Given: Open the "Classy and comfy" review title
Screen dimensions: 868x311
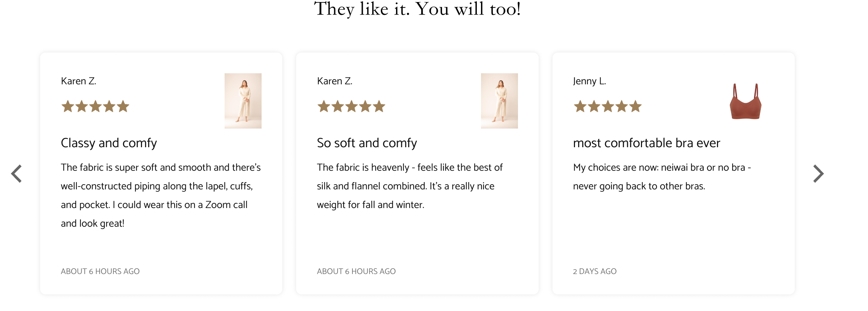Looking at the screenshot, I should pos(109,143).
